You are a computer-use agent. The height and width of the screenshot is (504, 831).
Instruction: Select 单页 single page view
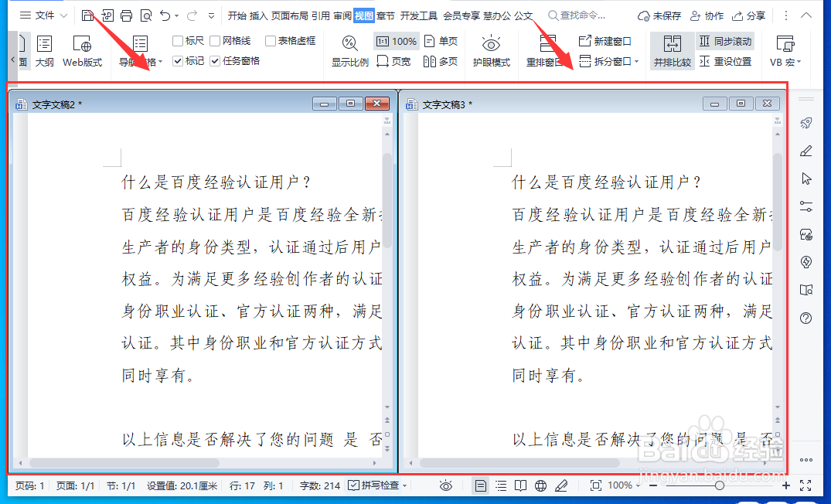441,41
